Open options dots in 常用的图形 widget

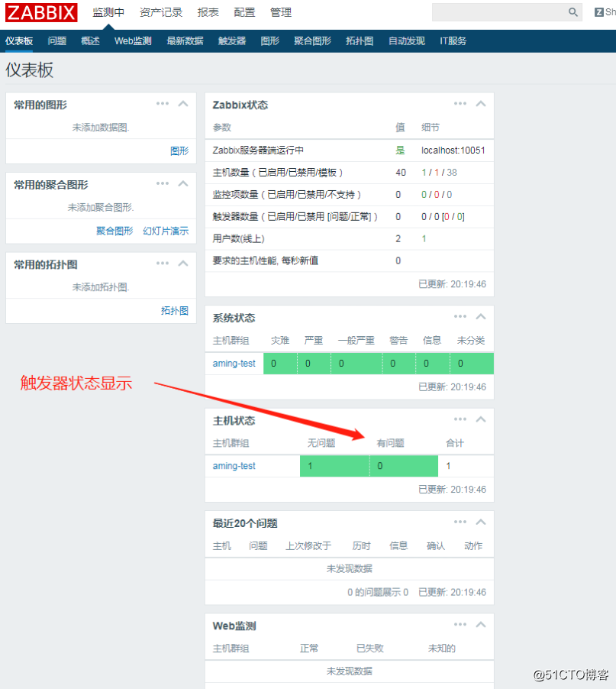163,104
